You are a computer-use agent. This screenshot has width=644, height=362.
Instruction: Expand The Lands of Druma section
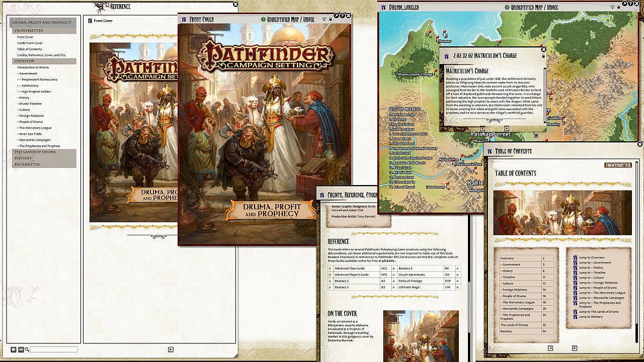click(43, 152)
